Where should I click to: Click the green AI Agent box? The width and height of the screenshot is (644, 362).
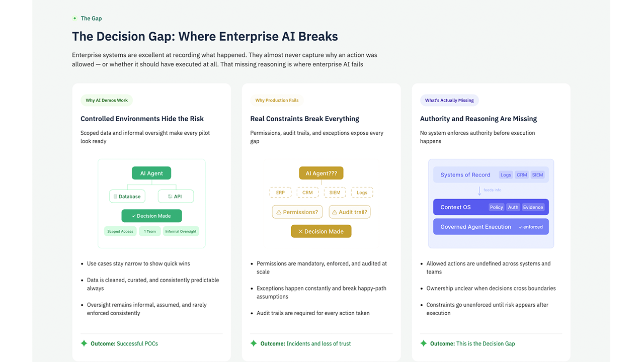pos(151,173)
